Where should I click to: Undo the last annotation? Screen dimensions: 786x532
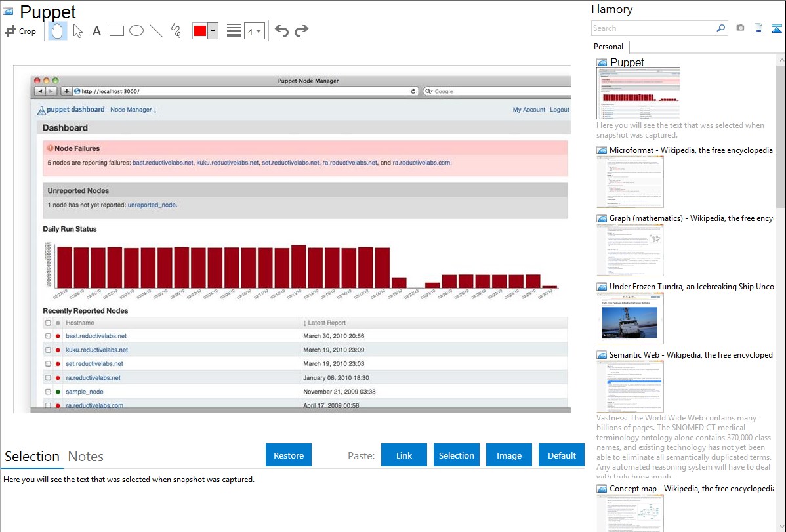[281, 31]
